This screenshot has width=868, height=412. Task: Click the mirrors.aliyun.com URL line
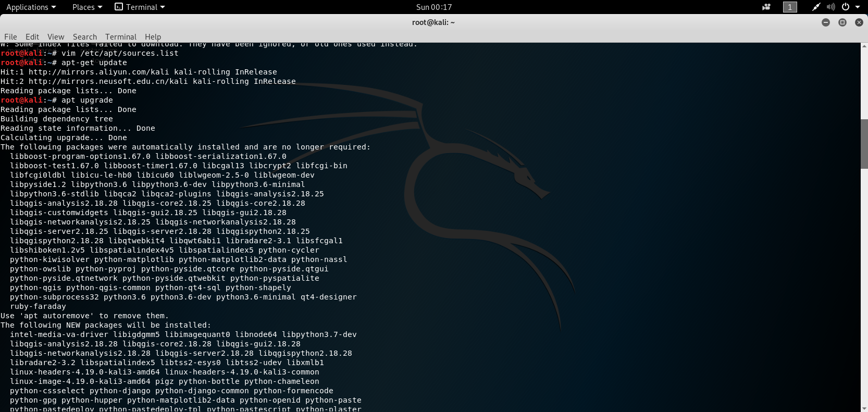(x=139, y=72)
